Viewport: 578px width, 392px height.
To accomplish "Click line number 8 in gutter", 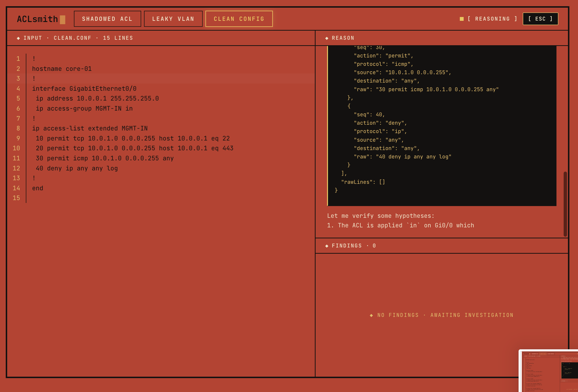I will click(x=18, y=128).
